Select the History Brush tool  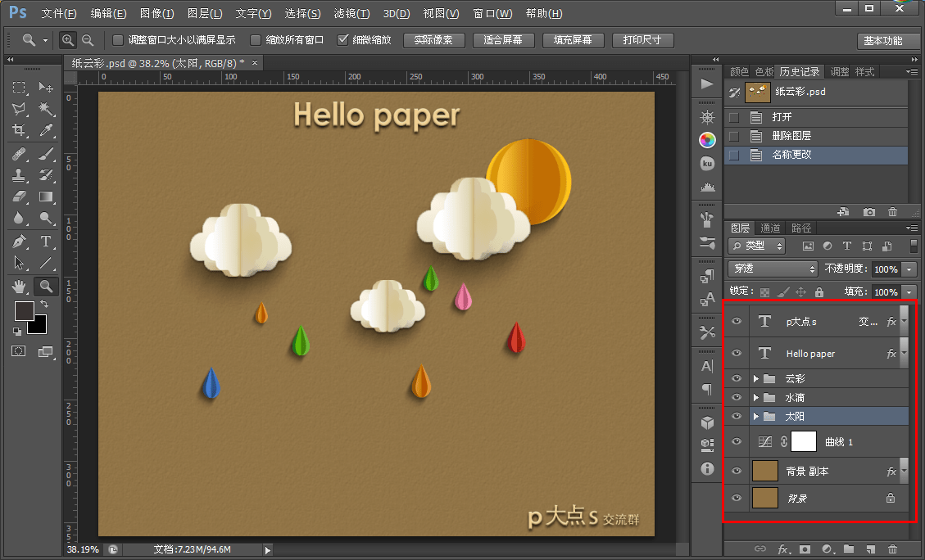pos(45,175)
